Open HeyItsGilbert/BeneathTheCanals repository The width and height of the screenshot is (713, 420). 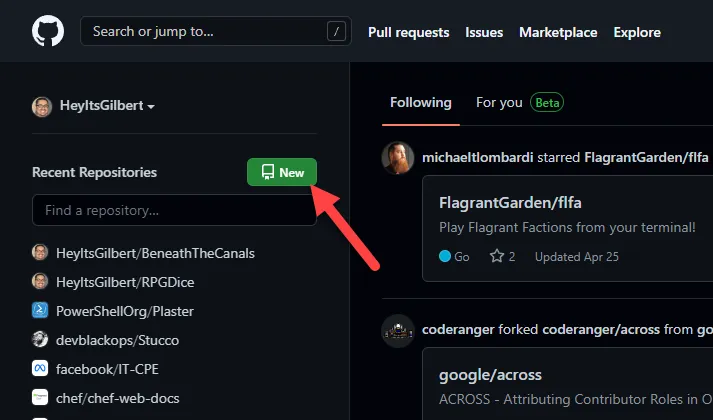click(x=155, y=253)
